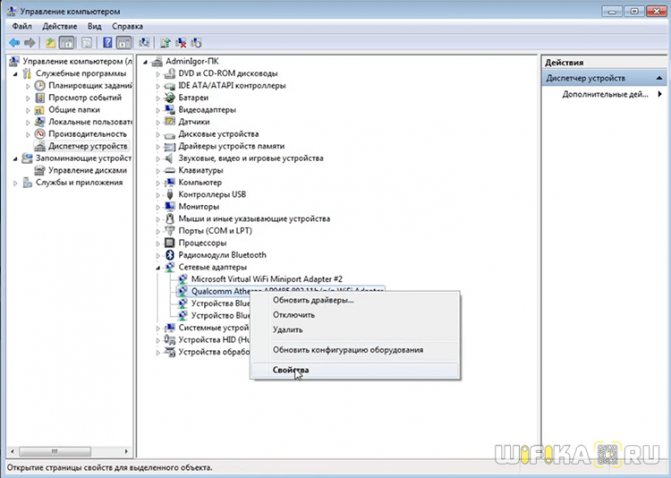The width and height of the screenshot is (671, 478).
Task: Choose Обновить конфигурацию оборудования menu entry
Action: click(355, 350)
